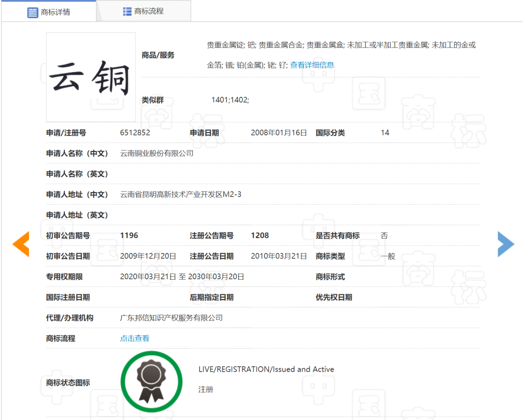The width and height of the screenshot is (523, 420).
Task: Click the 代理/办理机构 label
Action: [x=70, y=318]
